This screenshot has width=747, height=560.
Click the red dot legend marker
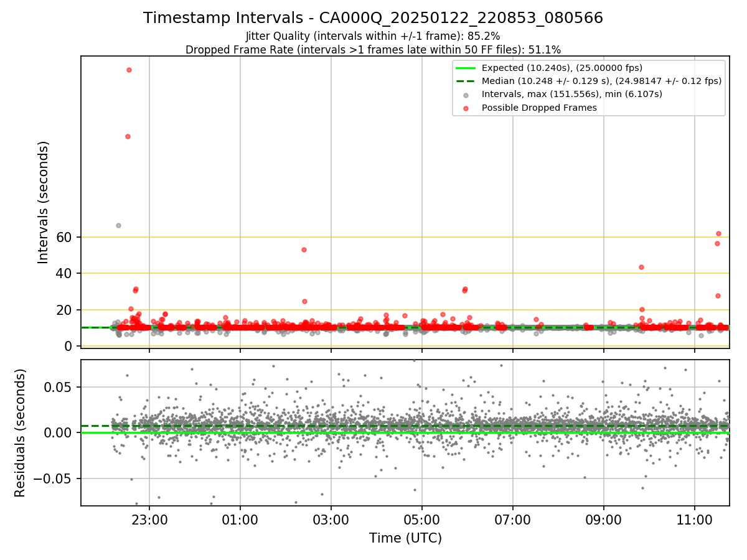point(466,108)
